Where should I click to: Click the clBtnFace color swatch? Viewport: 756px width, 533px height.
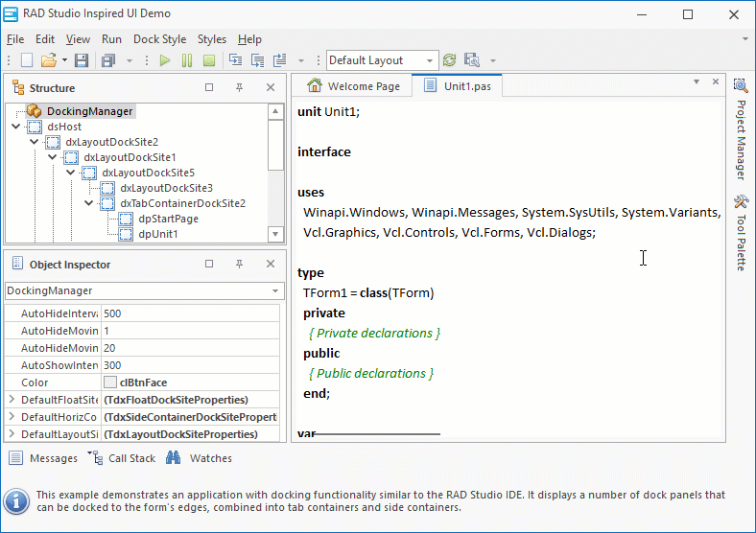[110, 382]
